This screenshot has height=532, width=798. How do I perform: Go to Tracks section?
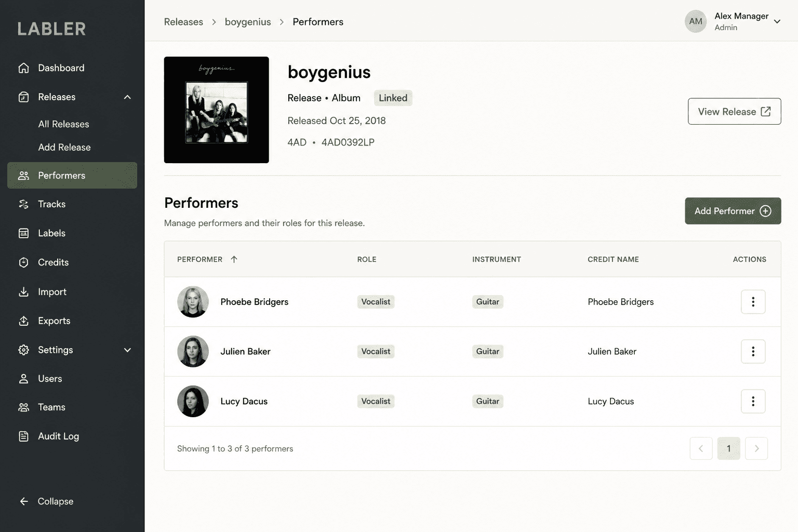coord(72,204)
